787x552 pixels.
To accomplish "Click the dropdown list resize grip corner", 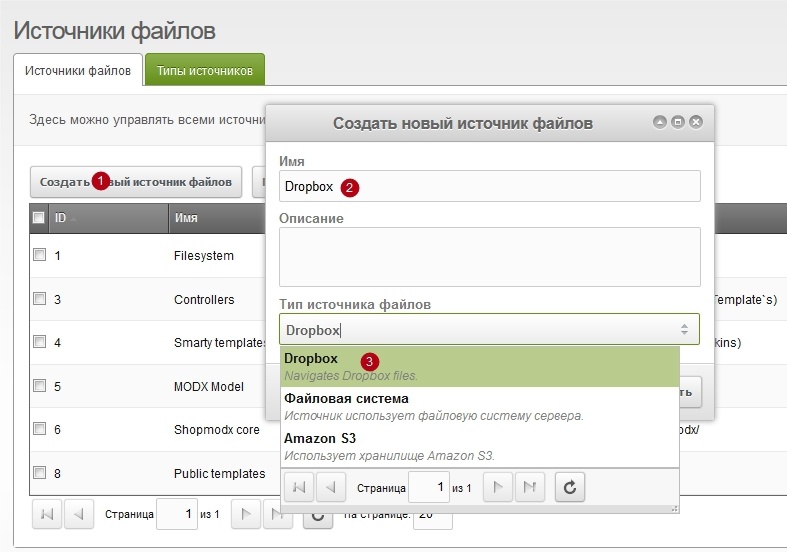I will [x=675, y=509].
